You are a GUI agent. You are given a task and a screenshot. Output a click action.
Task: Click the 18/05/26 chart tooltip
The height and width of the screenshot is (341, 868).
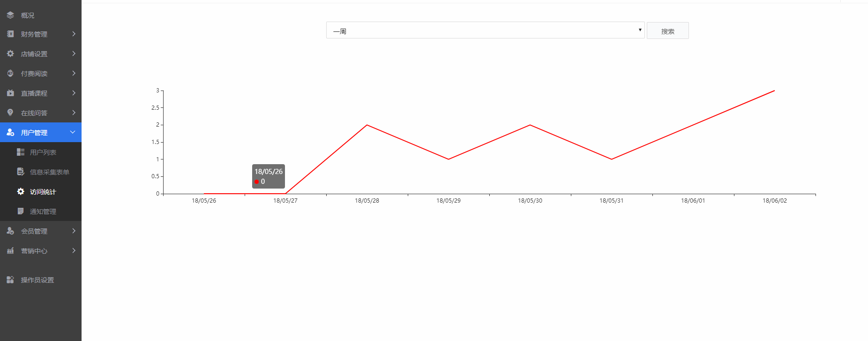pos(269,176)
